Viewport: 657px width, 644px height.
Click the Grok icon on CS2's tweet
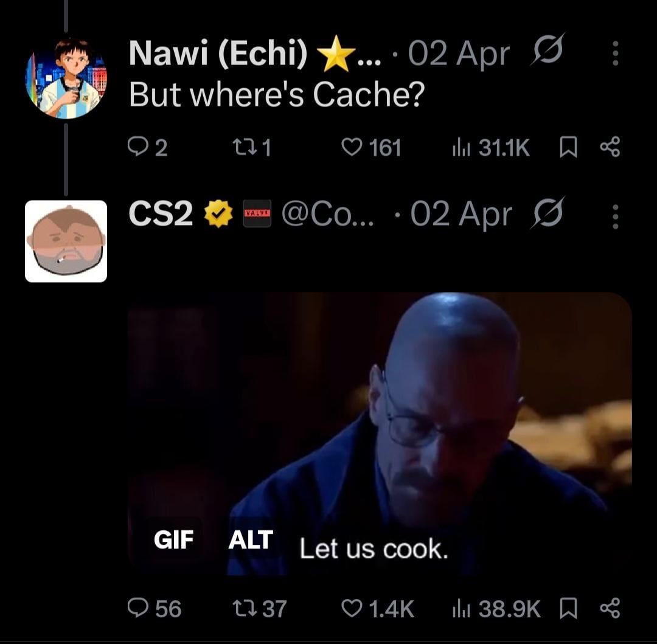point(547,213)
